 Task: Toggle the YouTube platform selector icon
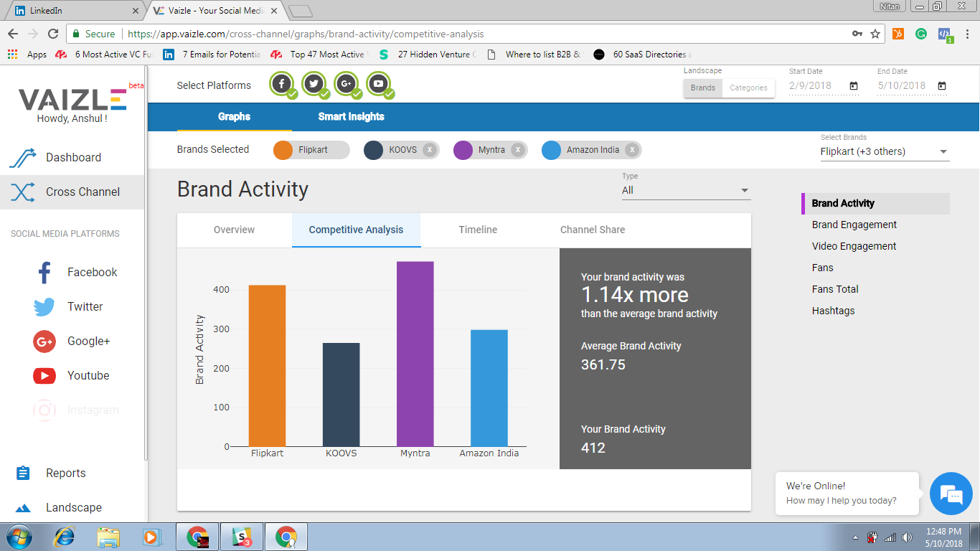[379, 84]
